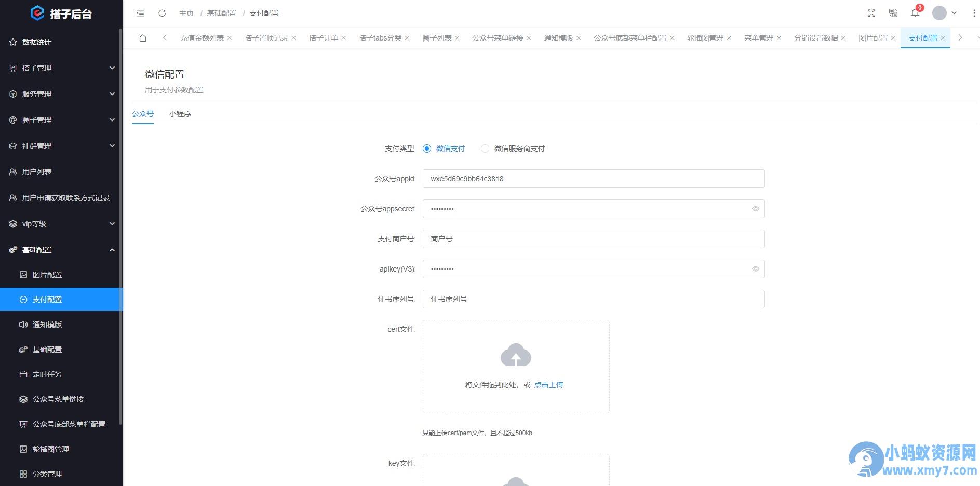The width and height of the screenshot is (980, 486).
Task: Expand the 服务管理 sidebar menu
Action: point(61,94)
